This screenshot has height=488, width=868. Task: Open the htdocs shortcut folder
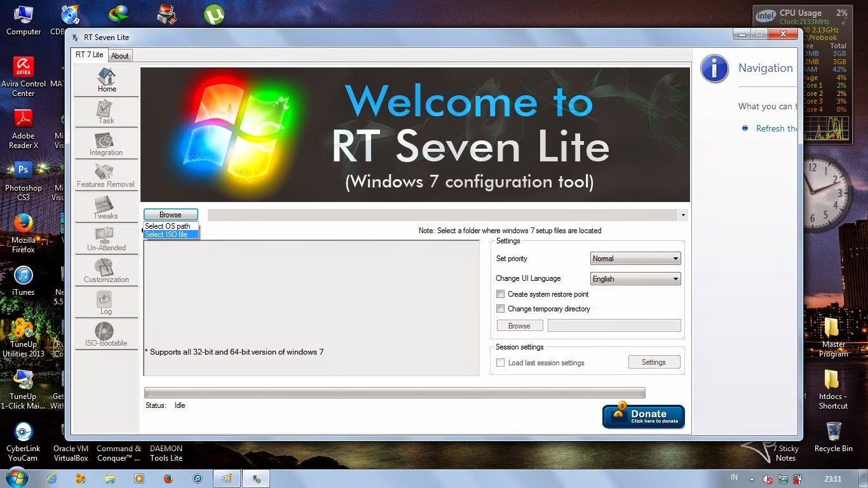tap(833, 390)
